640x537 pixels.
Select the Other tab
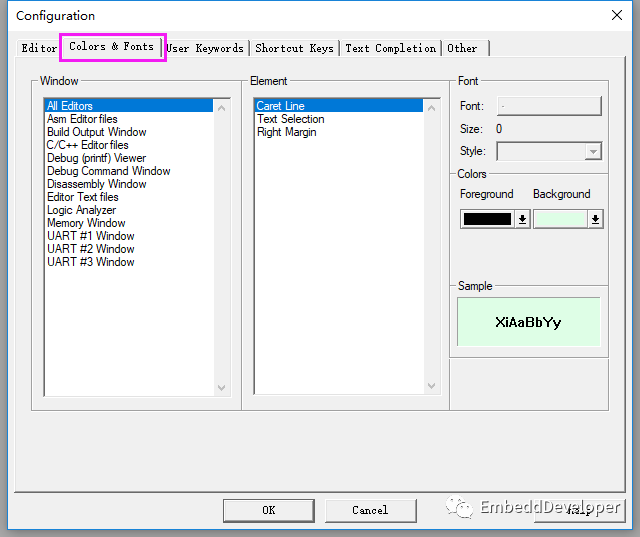click(x=463, y=48)
